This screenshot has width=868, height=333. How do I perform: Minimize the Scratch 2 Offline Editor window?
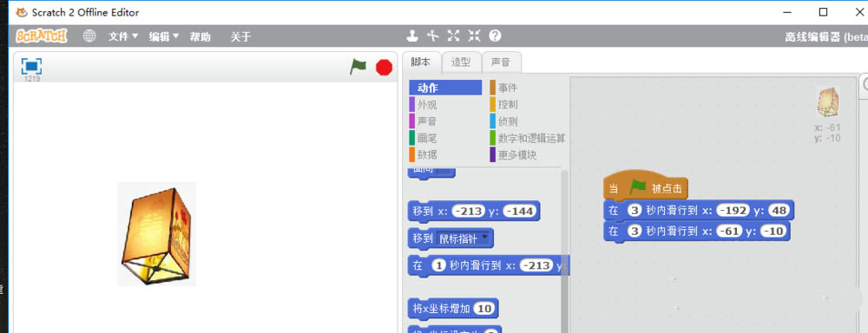click(x=786, y=12)
